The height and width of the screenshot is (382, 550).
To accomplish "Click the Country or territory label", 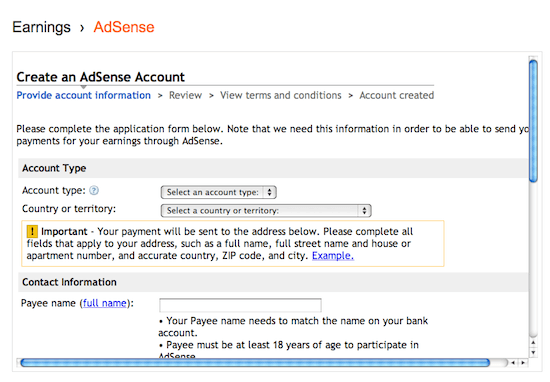I will [x=69, y=209].
